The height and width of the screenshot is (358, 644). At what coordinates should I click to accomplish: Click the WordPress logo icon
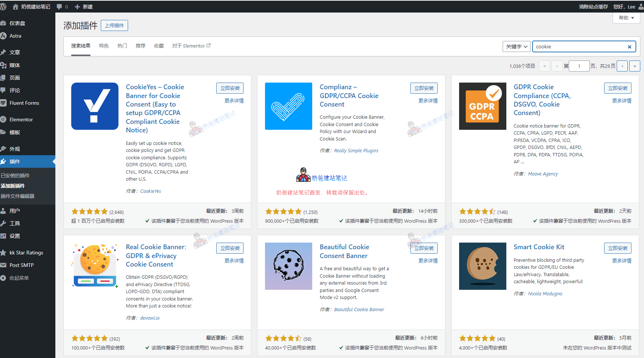3,7
